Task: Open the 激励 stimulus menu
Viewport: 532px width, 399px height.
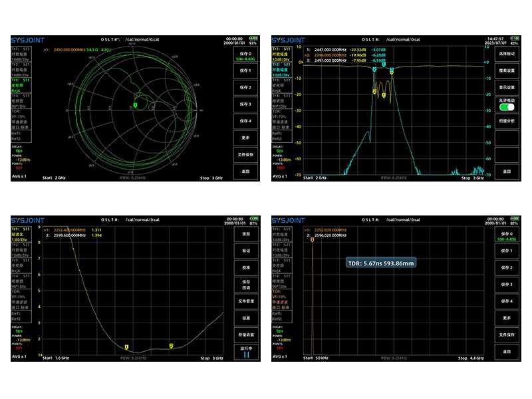Action: click(x=245, y=235)
